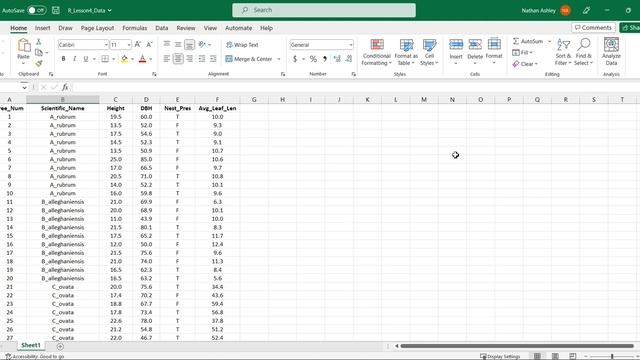This screenshot has width=640, height=360.
Task: Click the AutoSum button
Action: point(528,41)
